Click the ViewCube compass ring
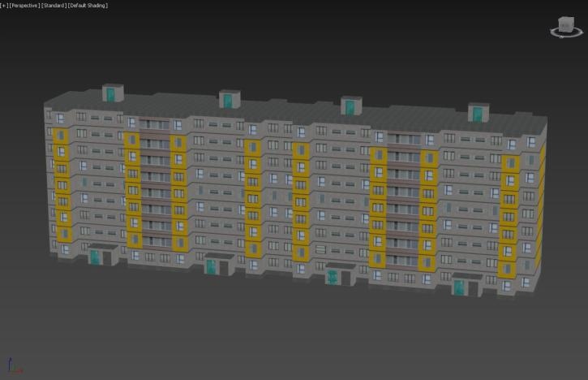 click(x=567, y=33)
